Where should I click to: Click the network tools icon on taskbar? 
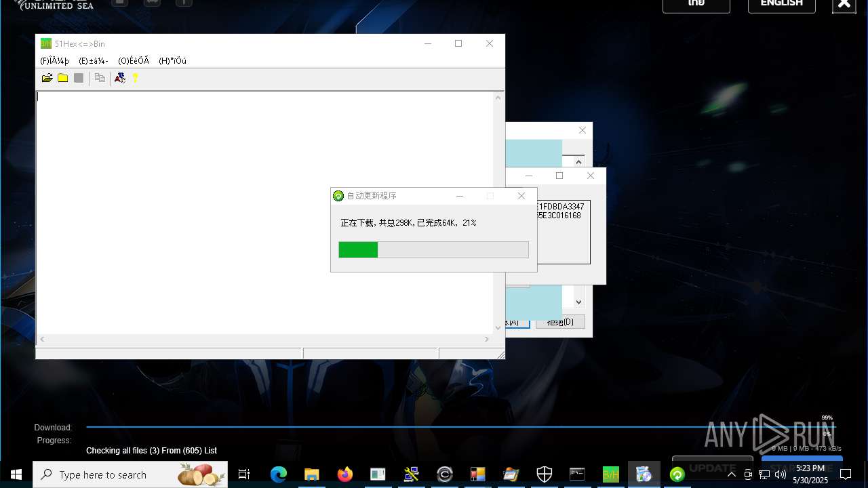point(411,474)
